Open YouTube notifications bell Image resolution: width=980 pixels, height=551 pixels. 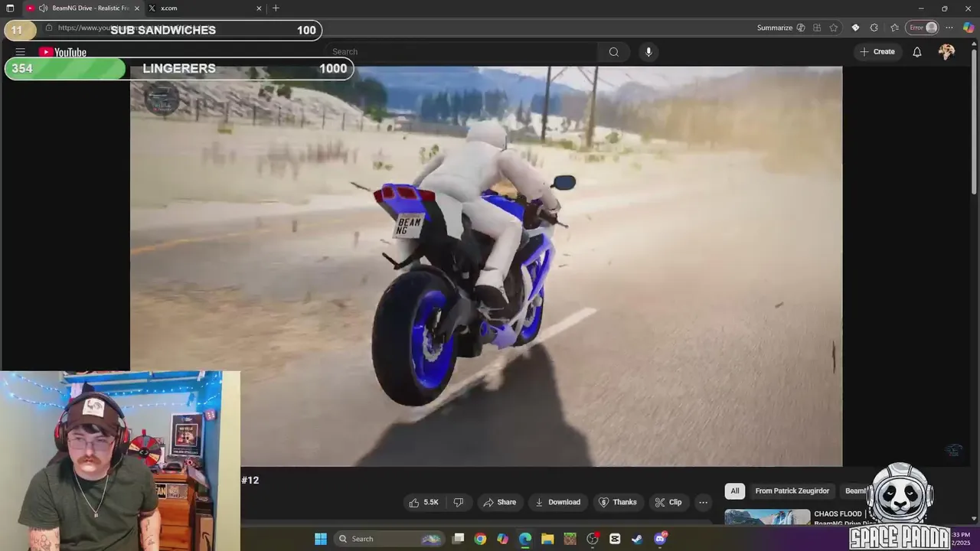916,52
